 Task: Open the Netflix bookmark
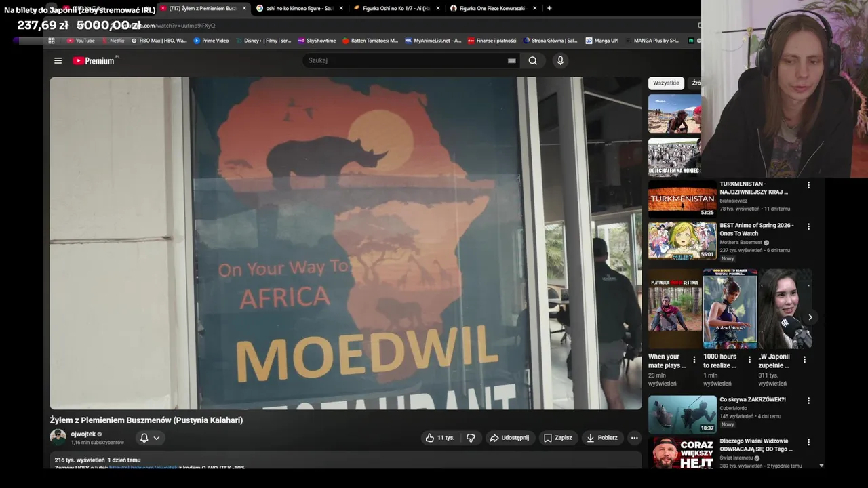[x=113, y=41]
